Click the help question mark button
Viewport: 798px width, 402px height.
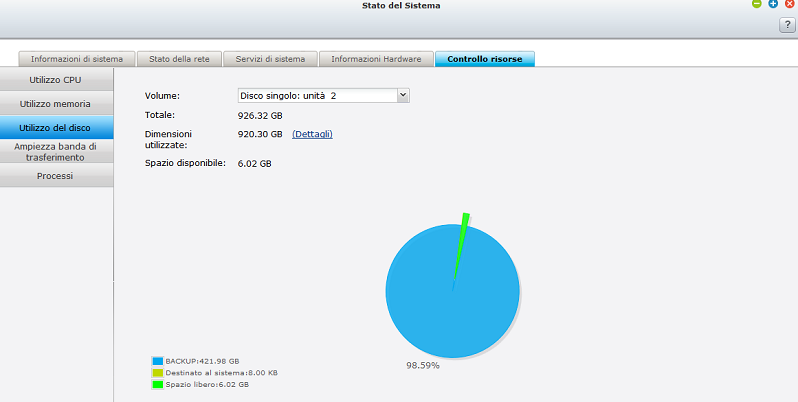coord(786,25)
